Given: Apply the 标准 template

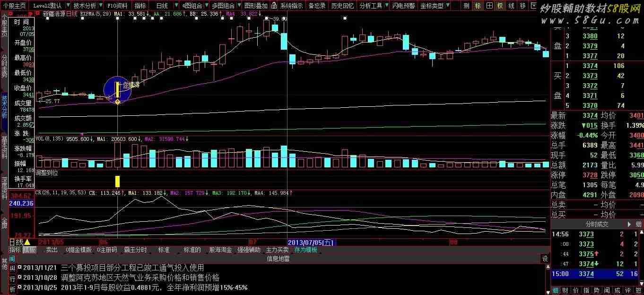Looking at the screenshot, I should (x=164, y=250).
